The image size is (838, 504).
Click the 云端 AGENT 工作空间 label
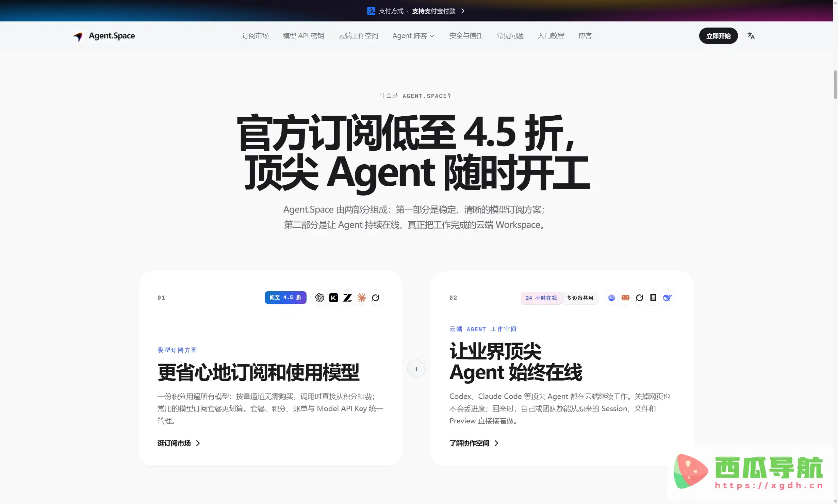pos(483,329)
